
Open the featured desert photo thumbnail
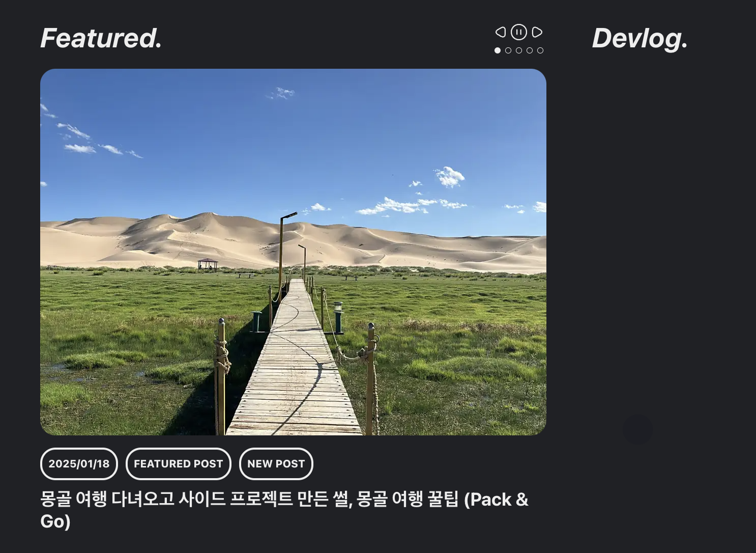pyautogui.click(x=293, y=252)
